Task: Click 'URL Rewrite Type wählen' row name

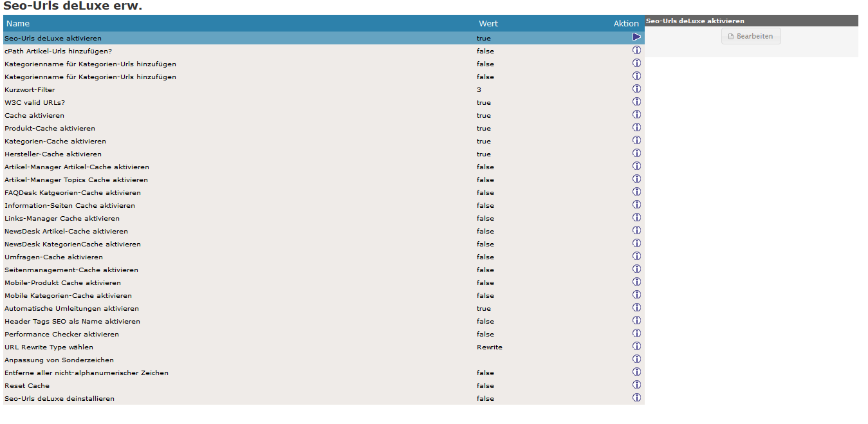Action: pos(49,347)
